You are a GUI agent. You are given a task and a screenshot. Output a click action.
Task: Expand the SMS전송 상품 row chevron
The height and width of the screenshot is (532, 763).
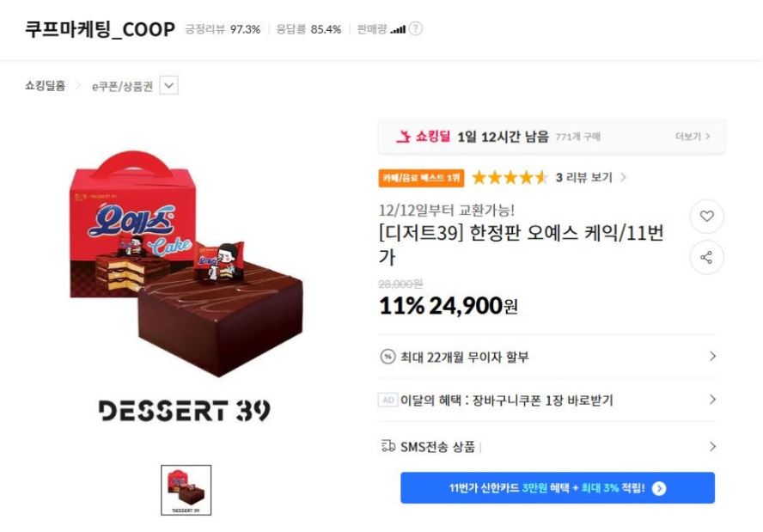click(x=712, y=446)
